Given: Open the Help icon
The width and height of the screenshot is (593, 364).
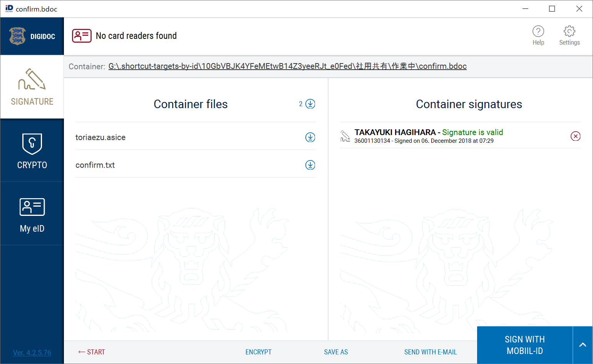Looking at the screenshot, I should click(x=538, y=35).
